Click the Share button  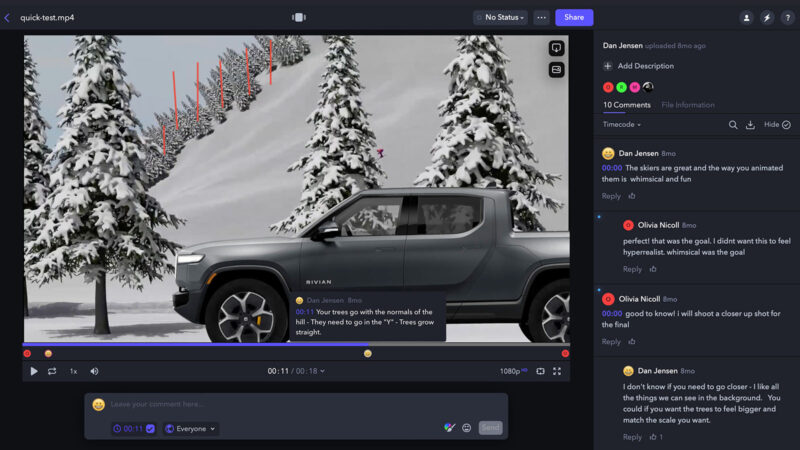click(574, 17)
